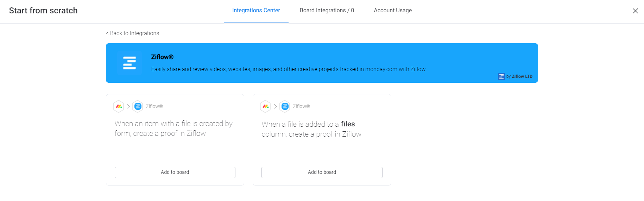Add the form-created file recipe to board

tap(175, 172)
